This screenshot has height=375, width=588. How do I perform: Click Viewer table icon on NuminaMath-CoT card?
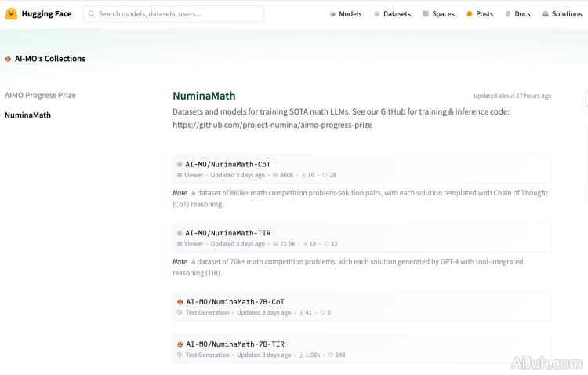(180, 175)
